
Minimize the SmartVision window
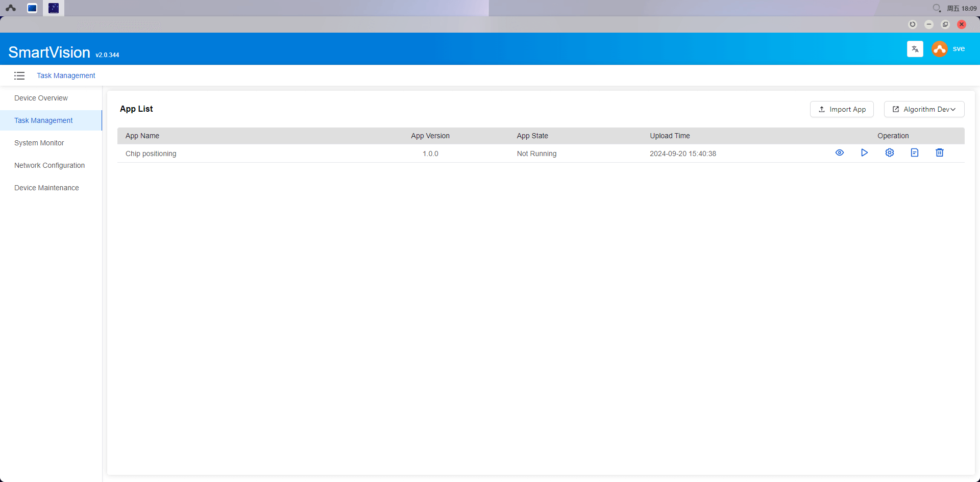click(929, 24)
